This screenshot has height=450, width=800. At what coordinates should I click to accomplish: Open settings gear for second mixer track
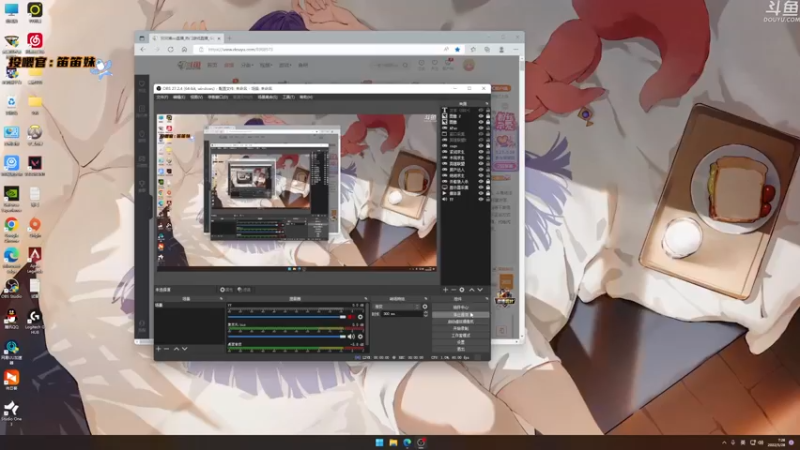360,337
